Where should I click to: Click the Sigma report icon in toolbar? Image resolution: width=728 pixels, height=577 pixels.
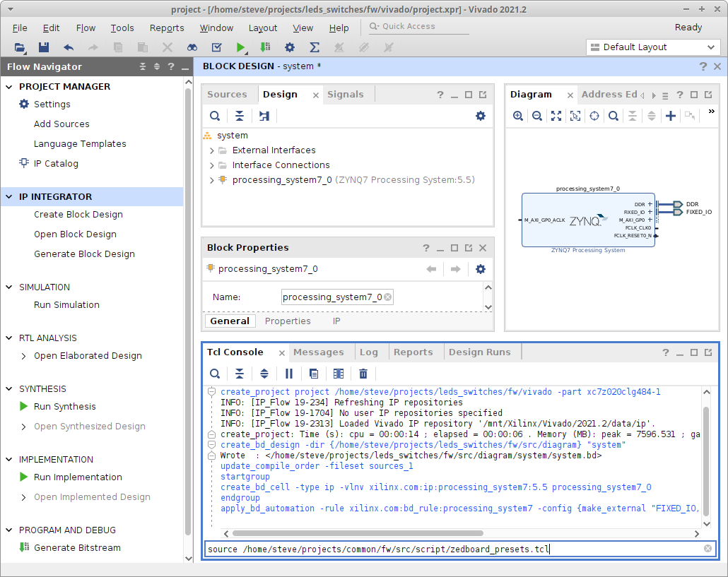click(x=315, y=47)
